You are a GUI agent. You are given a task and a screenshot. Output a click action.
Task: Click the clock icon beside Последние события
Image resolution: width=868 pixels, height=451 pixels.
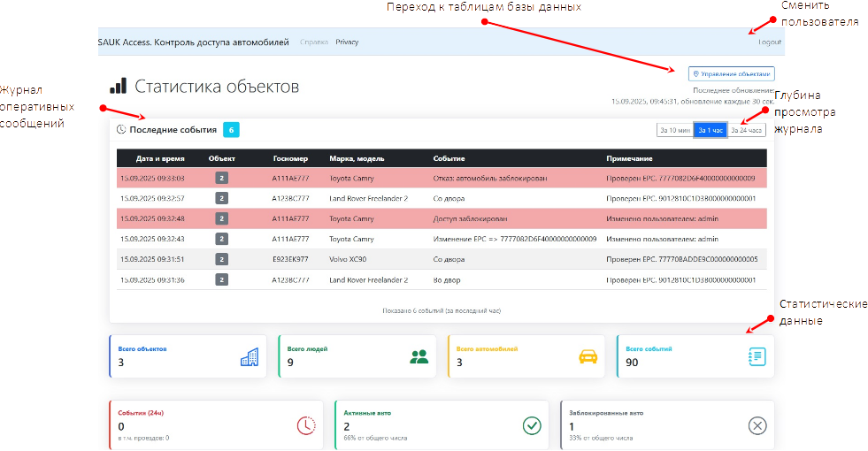(121, 129)
